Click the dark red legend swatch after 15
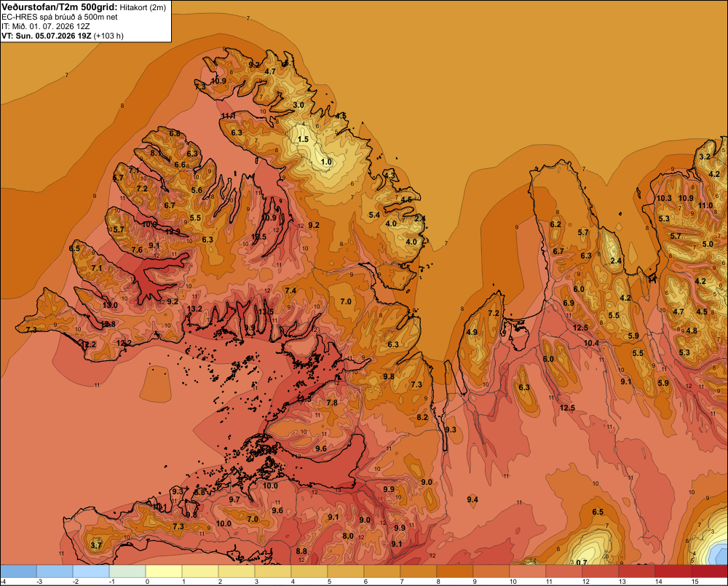Viewport: 728px width, 586px height. (x=711, y=571)
